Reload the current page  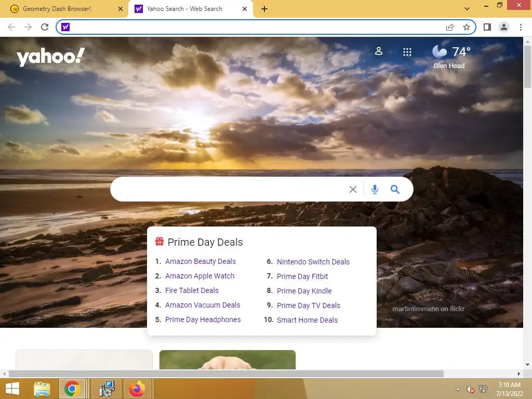45,27
